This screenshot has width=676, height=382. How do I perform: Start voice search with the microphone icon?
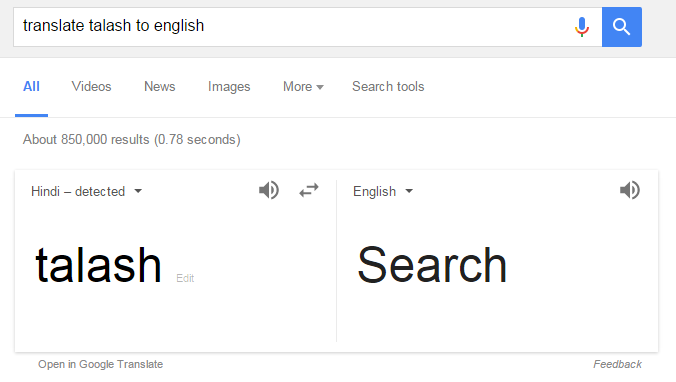(582, 27)
